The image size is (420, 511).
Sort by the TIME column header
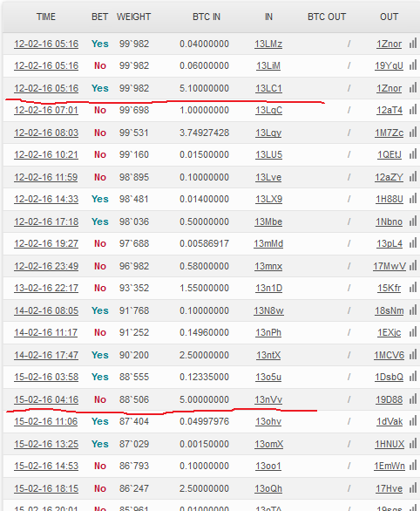click(46, 17)
